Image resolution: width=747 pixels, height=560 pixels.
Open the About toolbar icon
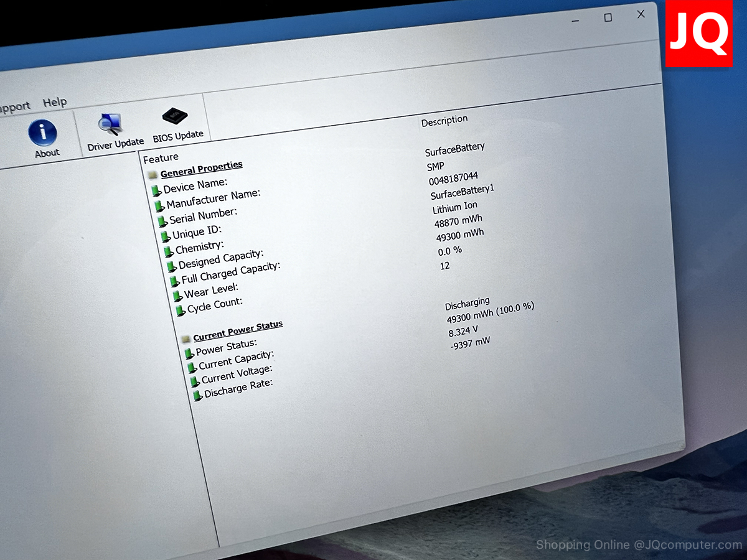point(44,133)
